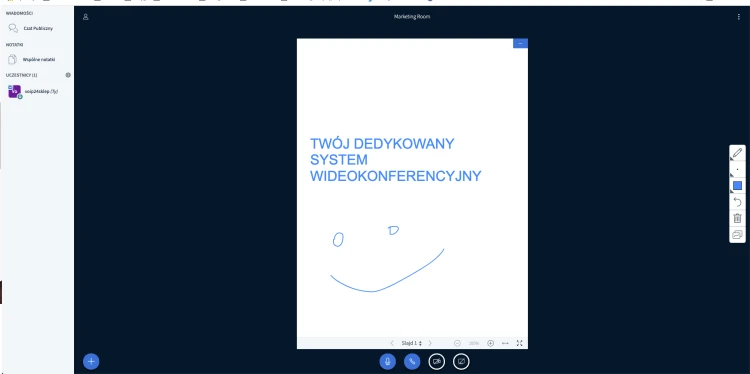750x374 pixels.
Task: Mute the microphone
Action: (x=387, y=361)
